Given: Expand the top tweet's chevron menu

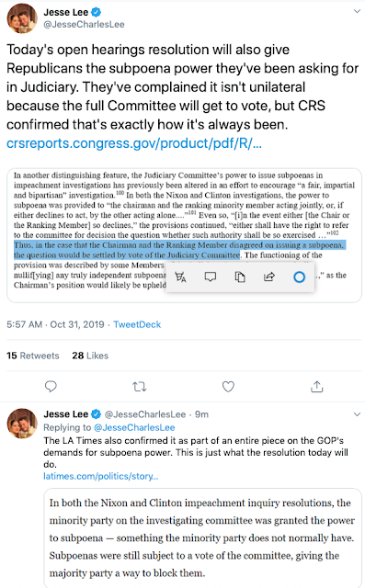Looking at the screenshot, I should click(357, 11).
